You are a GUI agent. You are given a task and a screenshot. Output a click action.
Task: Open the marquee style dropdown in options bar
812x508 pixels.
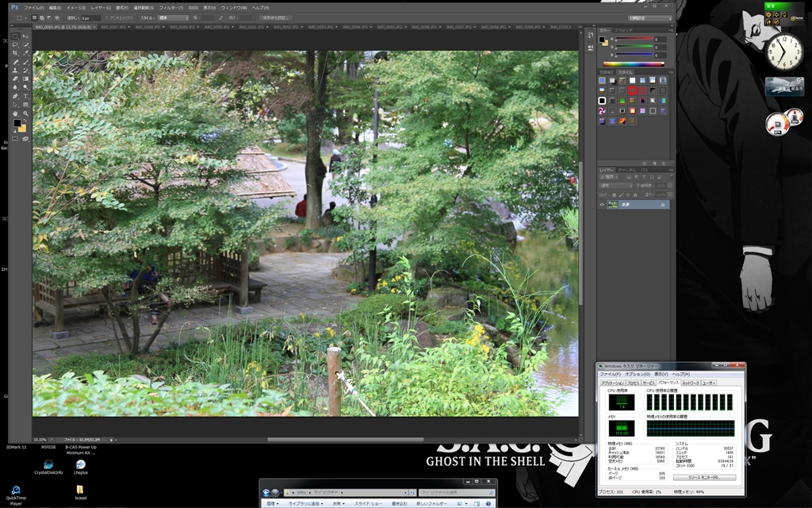pos(173,18)
